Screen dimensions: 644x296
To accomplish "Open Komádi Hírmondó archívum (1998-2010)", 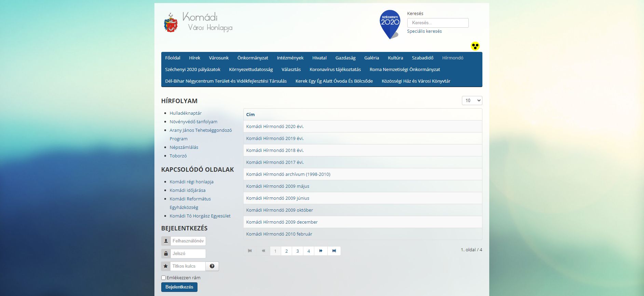I will [288, 174].
